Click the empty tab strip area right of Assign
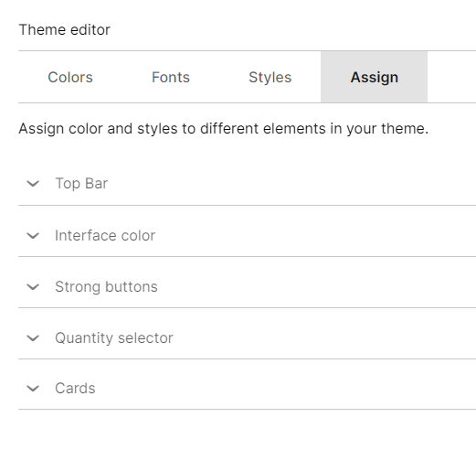The height and width of the screenshot is (460, 476). pos(451,77)
